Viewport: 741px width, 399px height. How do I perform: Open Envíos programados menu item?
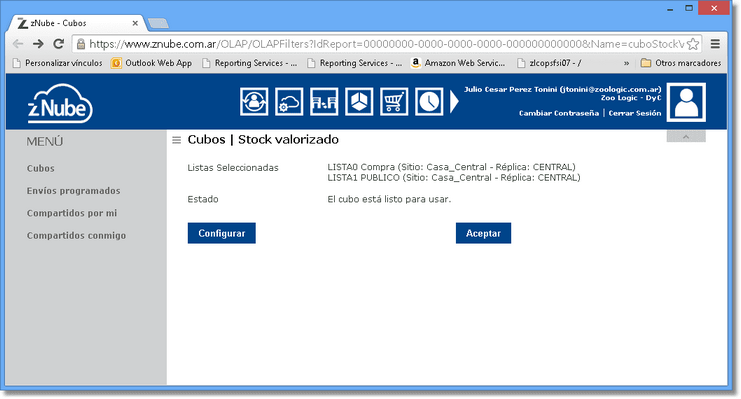tap(74, 191)
